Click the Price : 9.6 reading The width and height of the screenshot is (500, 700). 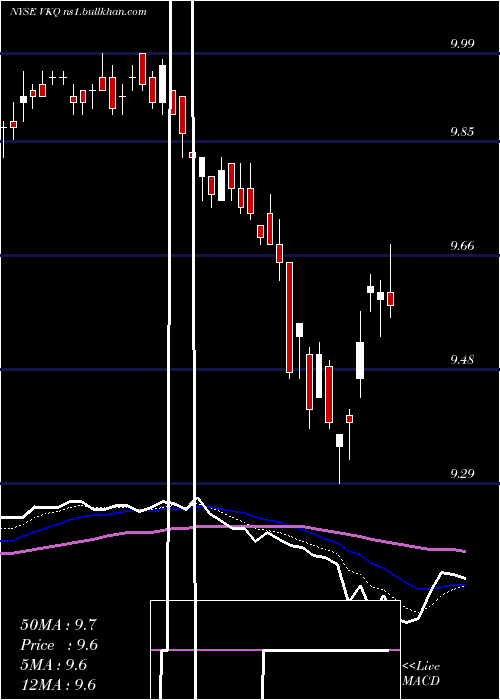pos(59,645)
